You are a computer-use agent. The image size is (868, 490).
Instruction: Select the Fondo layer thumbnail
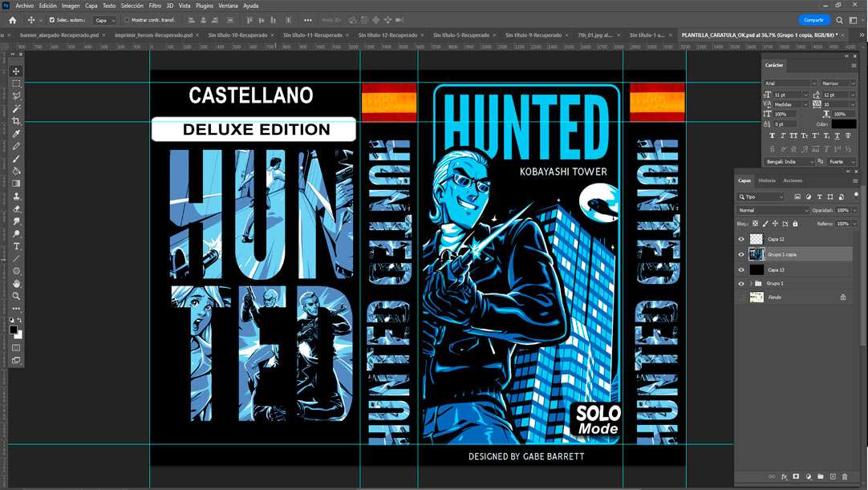click(x=756, y=298)
